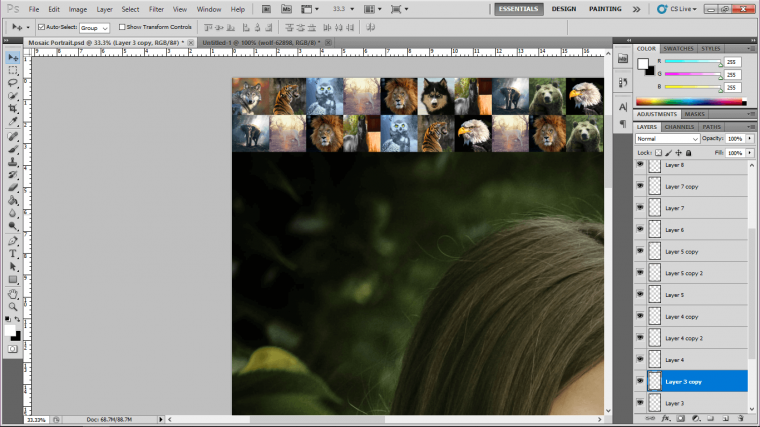Create new adjustment layer icon

click(696, 418)
